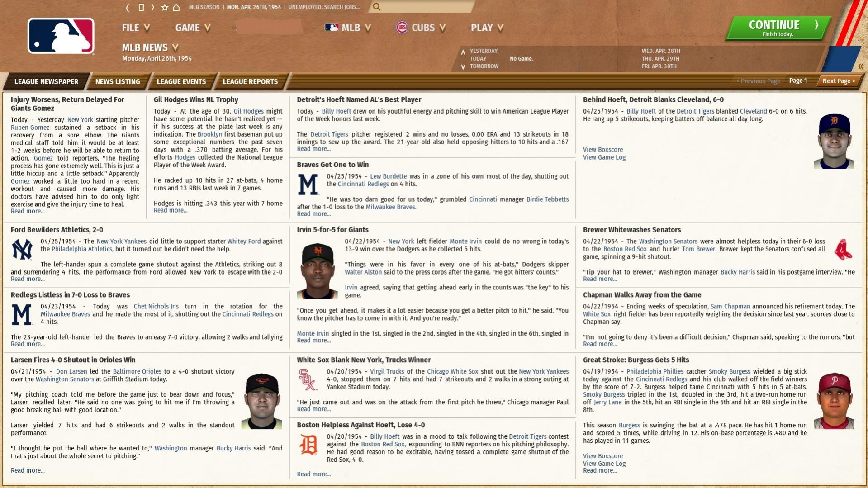Viewport: 868px width, 488px height.
Task: Click the page bookmark icon in top bar
Action: coord(141,7)
